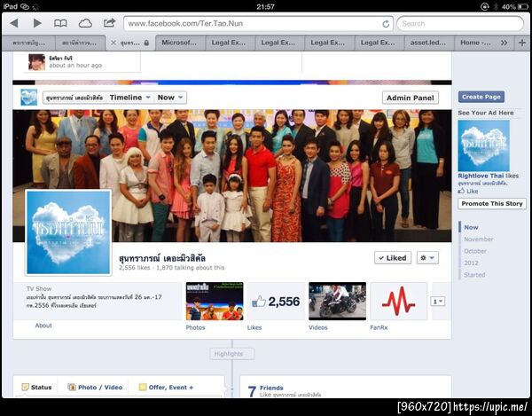Open the FanRx link
Image resolution: width=532 pixels, height=416 pixels.
[379, 327]
